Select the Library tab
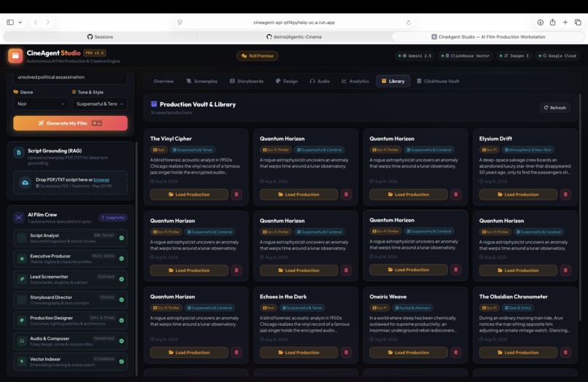 393,81
